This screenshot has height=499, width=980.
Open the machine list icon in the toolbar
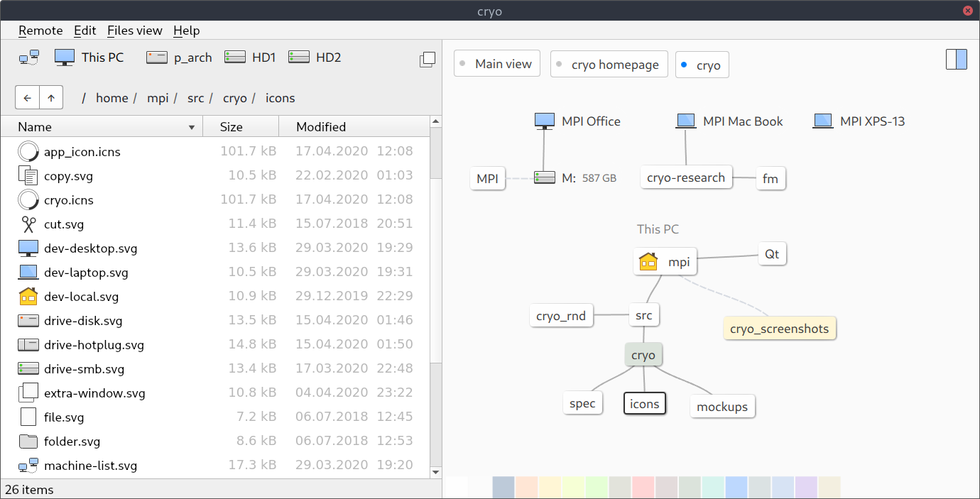[x=29, y=57]
